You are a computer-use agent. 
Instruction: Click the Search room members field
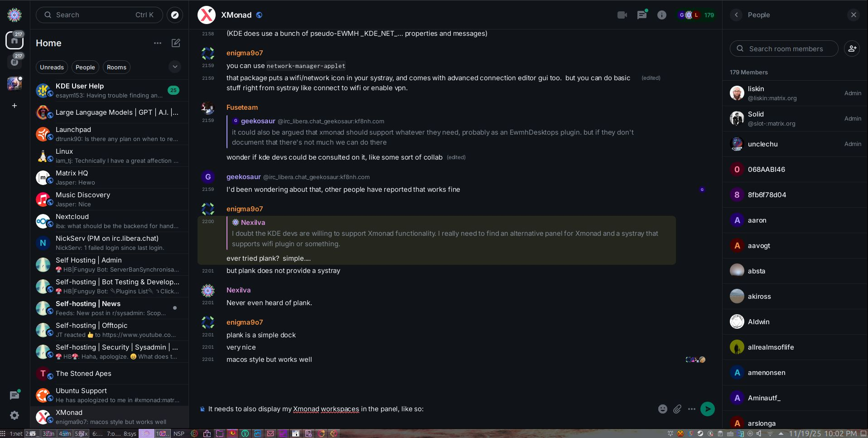[x=786, y=49]
